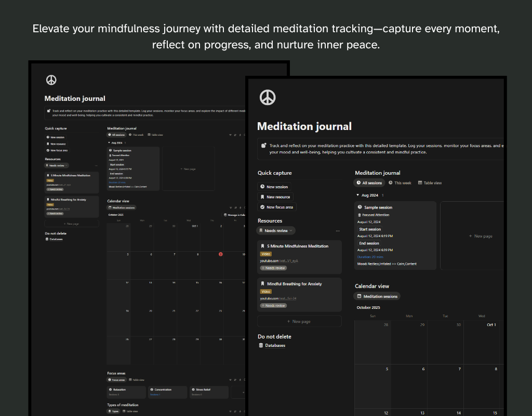The height and width of the screenshot is (416, 532).
Task: Click the Databases stack icon in the foreground window
Action: point(261,345)
